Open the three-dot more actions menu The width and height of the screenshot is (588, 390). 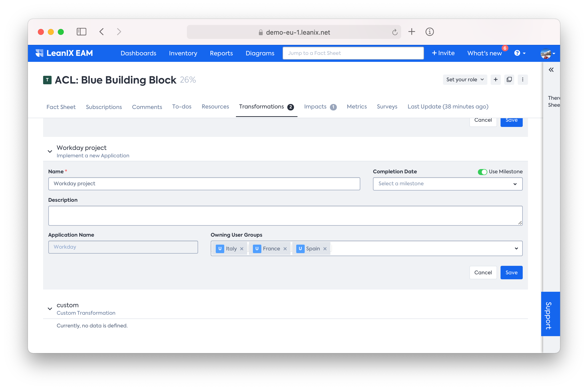(x=522, y=80)
